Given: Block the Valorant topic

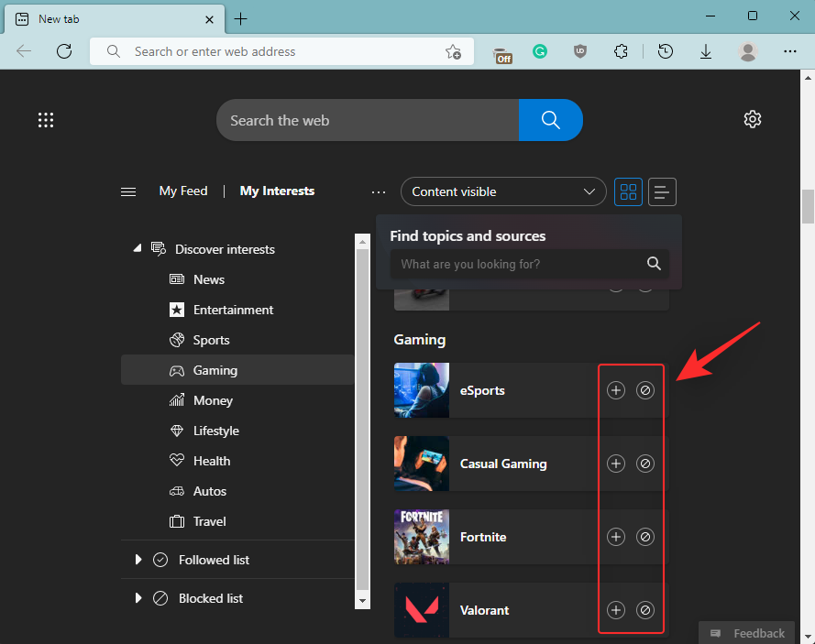Looking at the screenshot, I should [645, 610].
